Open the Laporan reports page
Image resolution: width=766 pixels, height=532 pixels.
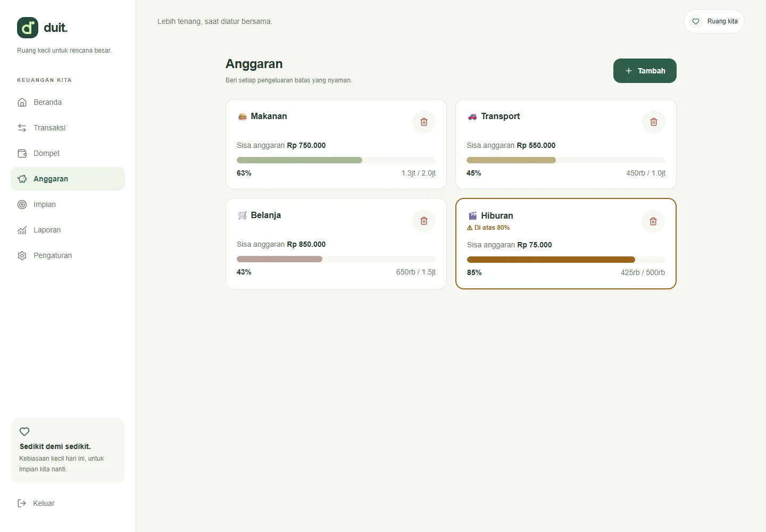[x=68, y=230]
